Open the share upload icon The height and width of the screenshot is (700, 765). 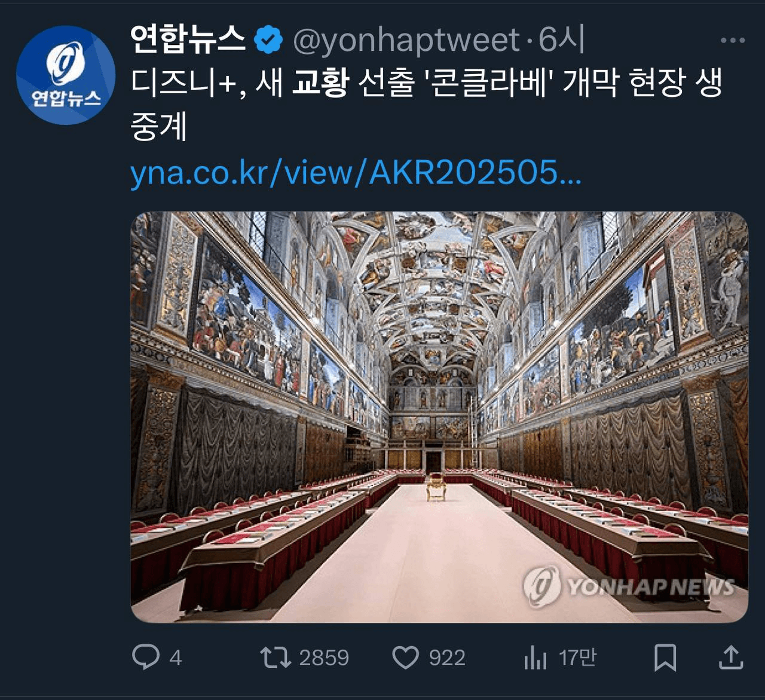click(x=730, y=658)
